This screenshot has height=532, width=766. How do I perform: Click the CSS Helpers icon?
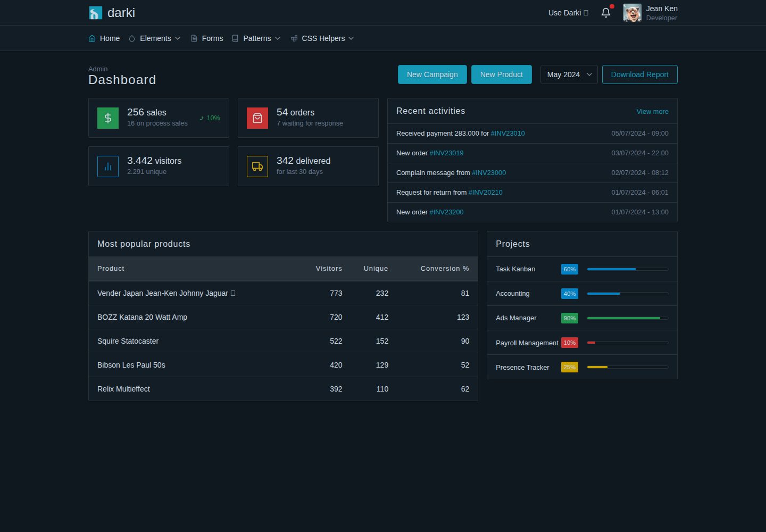pos(294,38)
